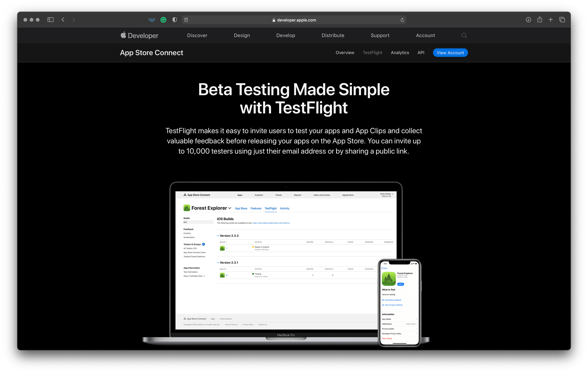
Task: Sort by the BUILD column in Version 2.3.1
Action: point(223,269)
